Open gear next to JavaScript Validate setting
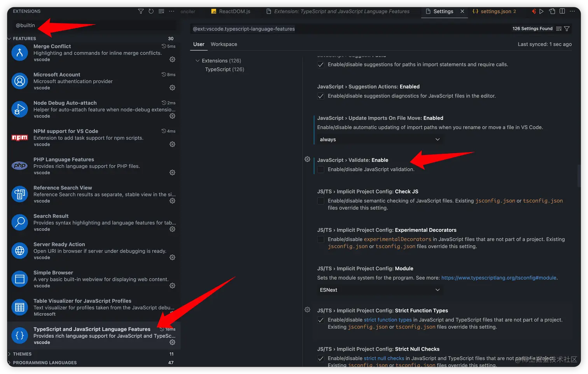The height and width of the screenshot is (374, 588). click(307, 159)
